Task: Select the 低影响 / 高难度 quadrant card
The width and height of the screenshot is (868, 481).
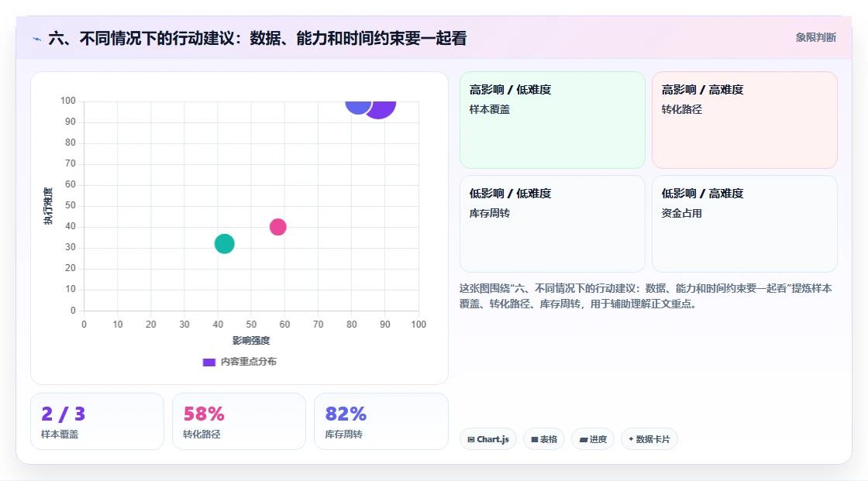Action: 745,224
